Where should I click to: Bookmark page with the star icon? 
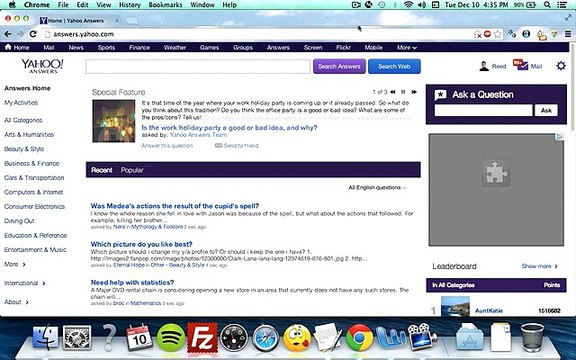(497, 34)
